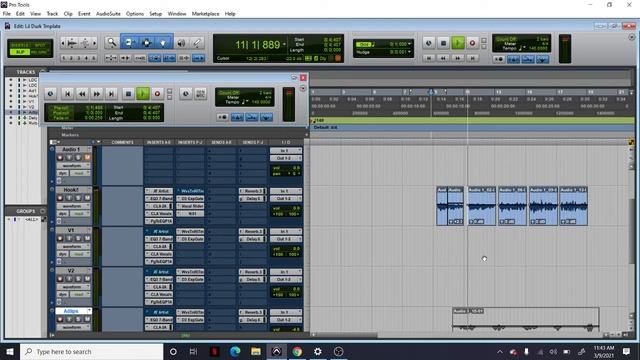640x360 pixels.
Task: Select the Grabber hand tool
Action: coord(163,42)
